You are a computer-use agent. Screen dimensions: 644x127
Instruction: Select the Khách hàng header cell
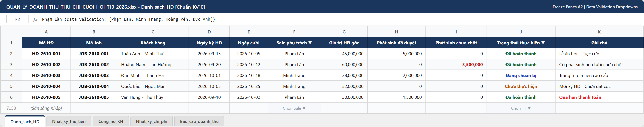coord(153,43)
